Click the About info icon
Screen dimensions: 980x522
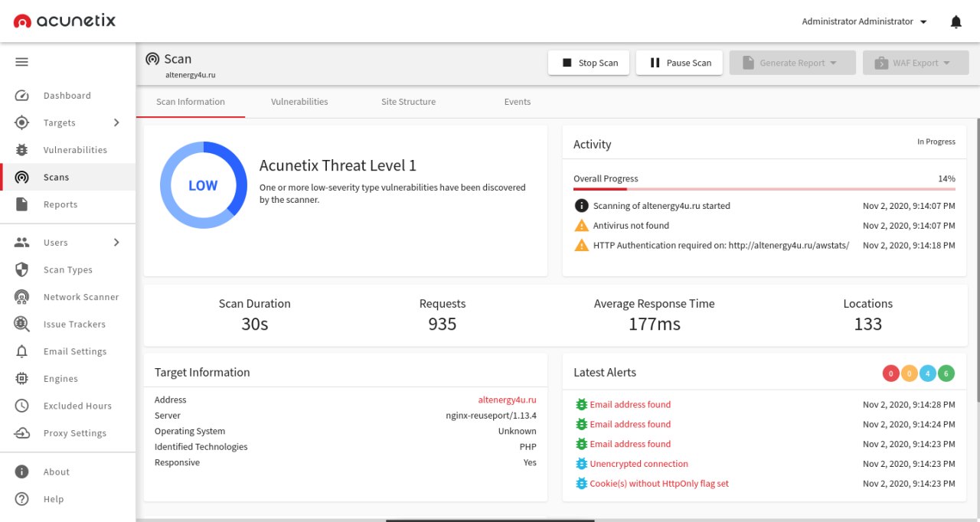coord(21,472)
